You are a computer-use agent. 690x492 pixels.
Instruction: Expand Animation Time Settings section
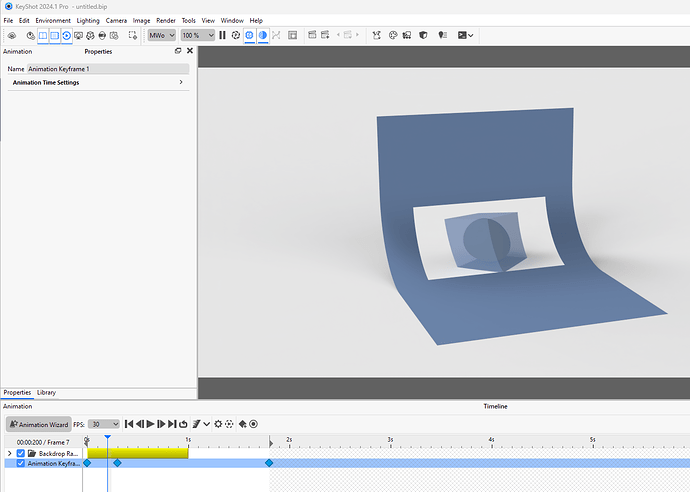[x=98, y=82]
